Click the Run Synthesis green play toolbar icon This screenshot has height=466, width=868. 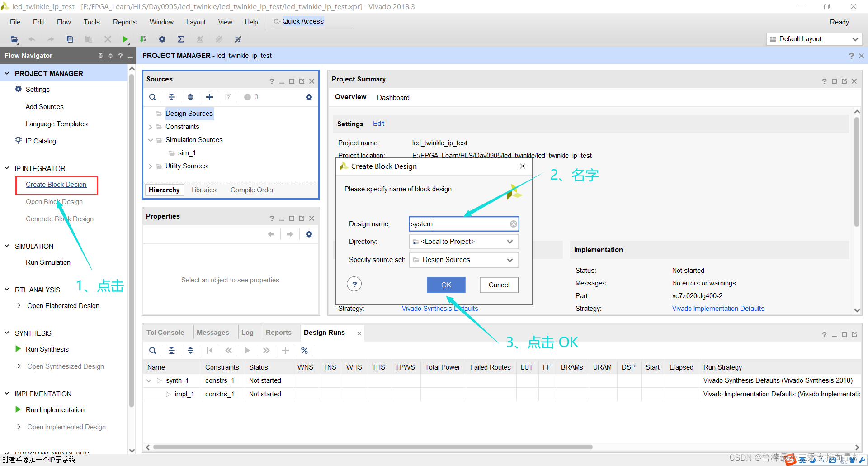click(x=125, y=39)
